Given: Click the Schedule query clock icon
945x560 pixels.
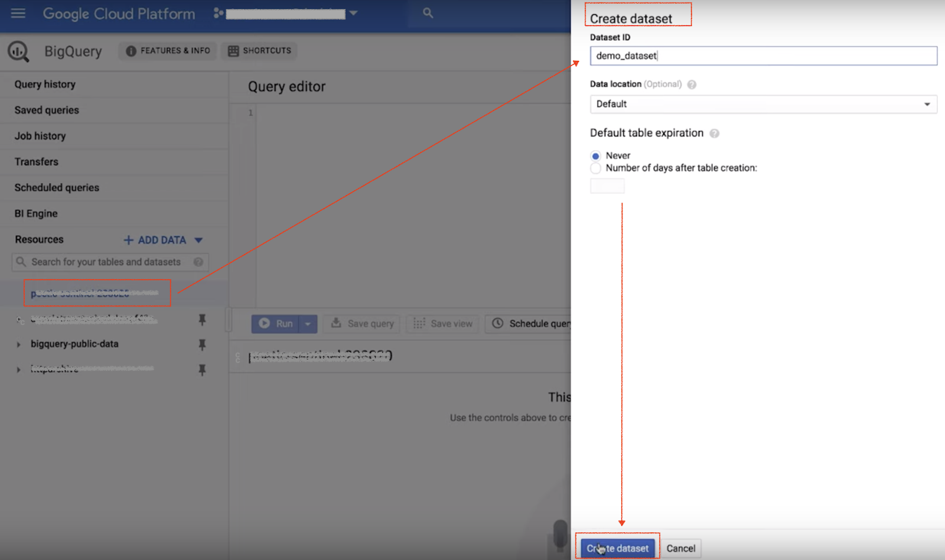Looking at the screenshot, I should pyautogui.click(x=498, y=323).
